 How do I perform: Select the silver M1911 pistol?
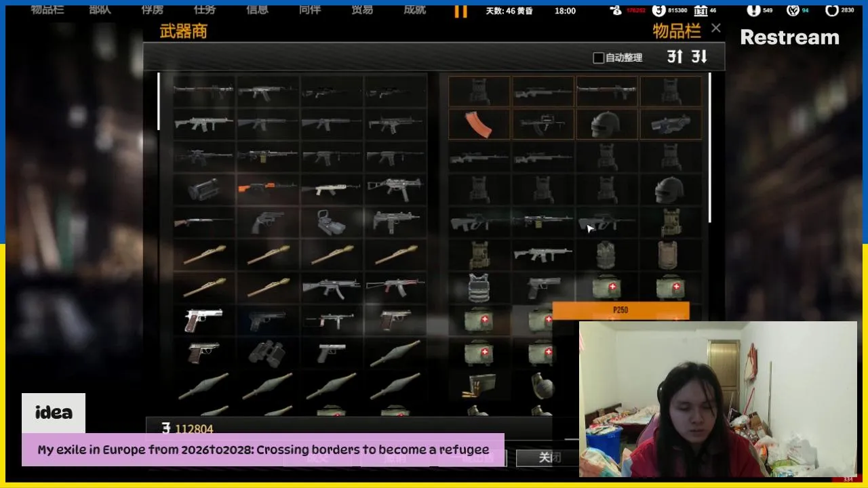[203, 320]
